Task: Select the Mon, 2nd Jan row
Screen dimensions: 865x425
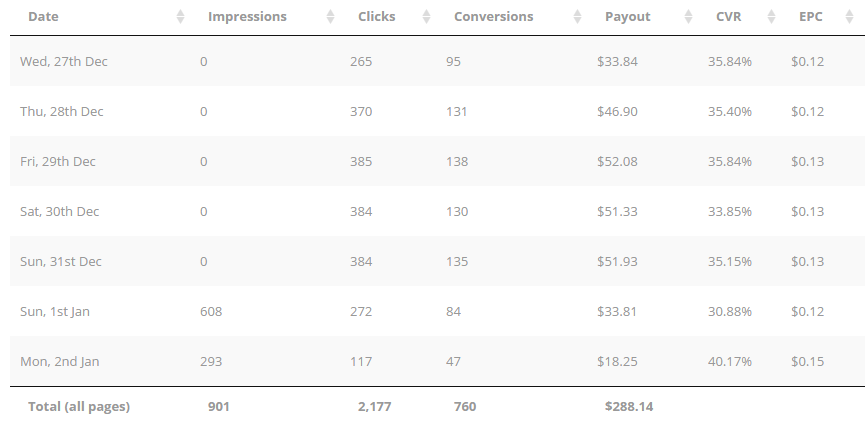Action: (437, 362)
